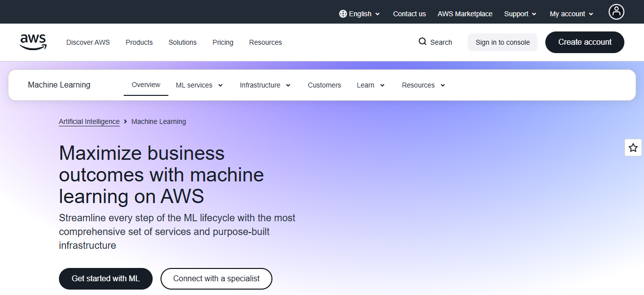Open the Artificial Intelligence breadcrumb link

(89, 121)
